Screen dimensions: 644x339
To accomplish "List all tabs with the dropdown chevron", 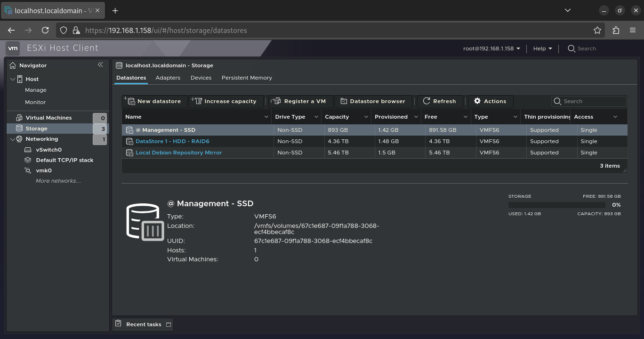I will (568, 10).
